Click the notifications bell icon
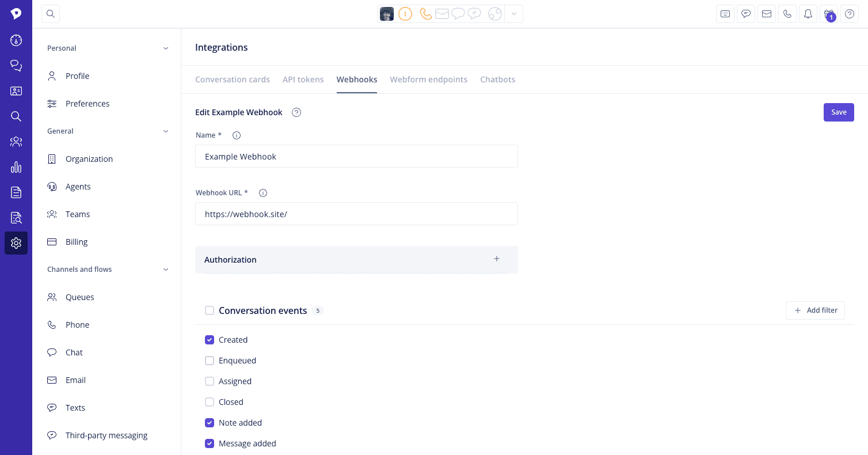This screenshot has height=455, width=868. [x=808, y=14]
